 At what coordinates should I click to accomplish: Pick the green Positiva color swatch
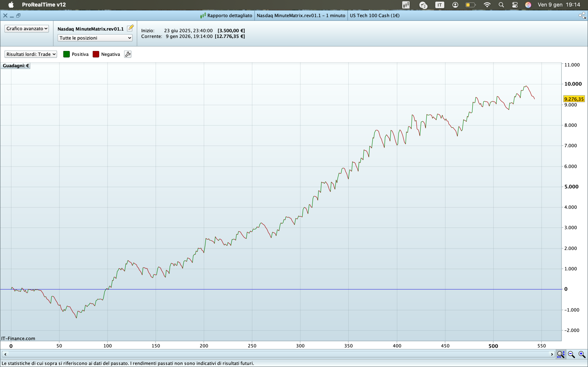[x=66, y=54]
